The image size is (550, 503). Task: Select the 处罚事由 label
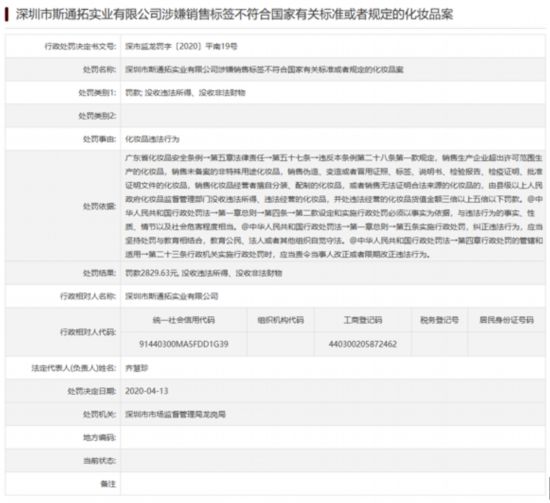99,139
